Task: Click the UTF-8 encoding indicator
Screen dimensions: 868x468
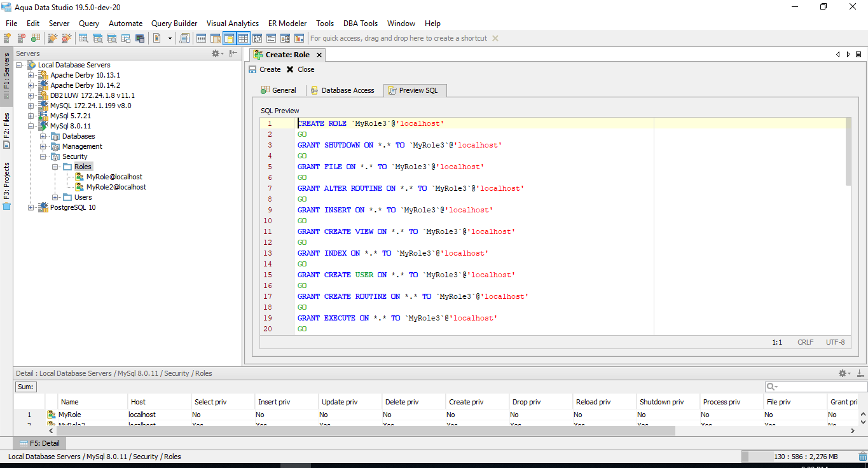Action: tap(836, 342)
